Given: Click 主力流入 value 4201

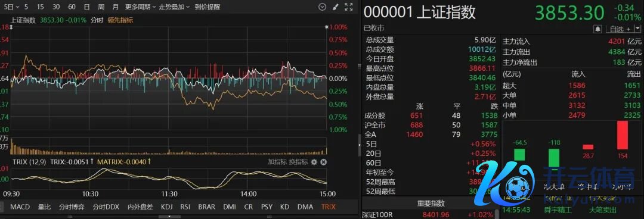Looking at the screenshot, I should click(617, 42).
